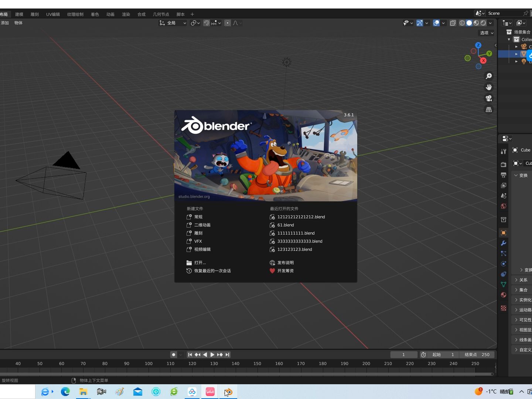Viewport: 532px width, 399px height.
Task: Click the 结束点 250 end frame field
Action: pos(477,355)
